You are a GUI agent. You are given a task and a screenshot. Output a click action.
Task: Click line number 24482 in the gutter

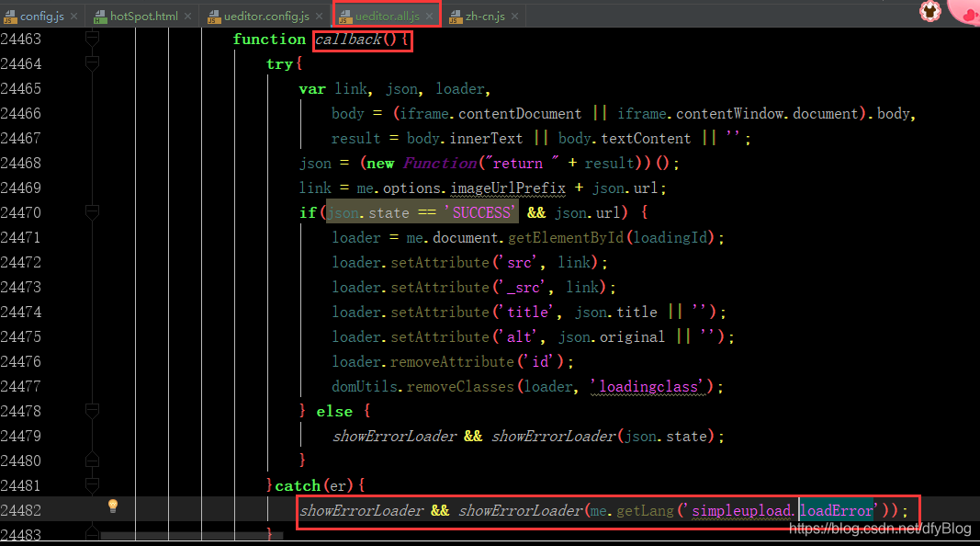coord(20,510)
